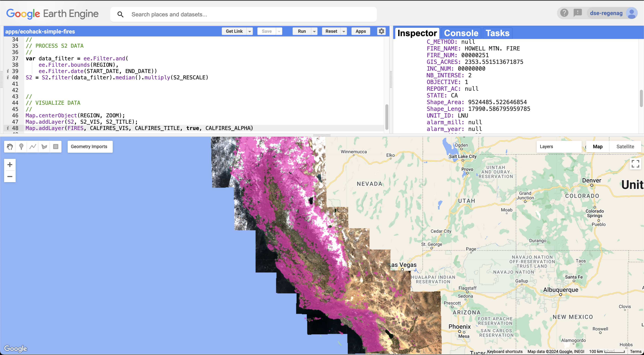This screenshot has width=644, height=355.
Task: Click the Reset button
Action: (x=331, y=31)
